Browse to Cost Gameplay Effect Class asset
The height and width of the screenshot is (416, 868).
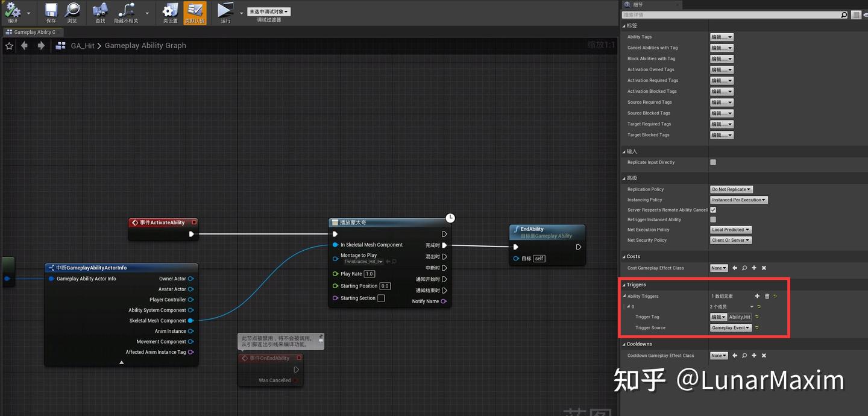744,268
